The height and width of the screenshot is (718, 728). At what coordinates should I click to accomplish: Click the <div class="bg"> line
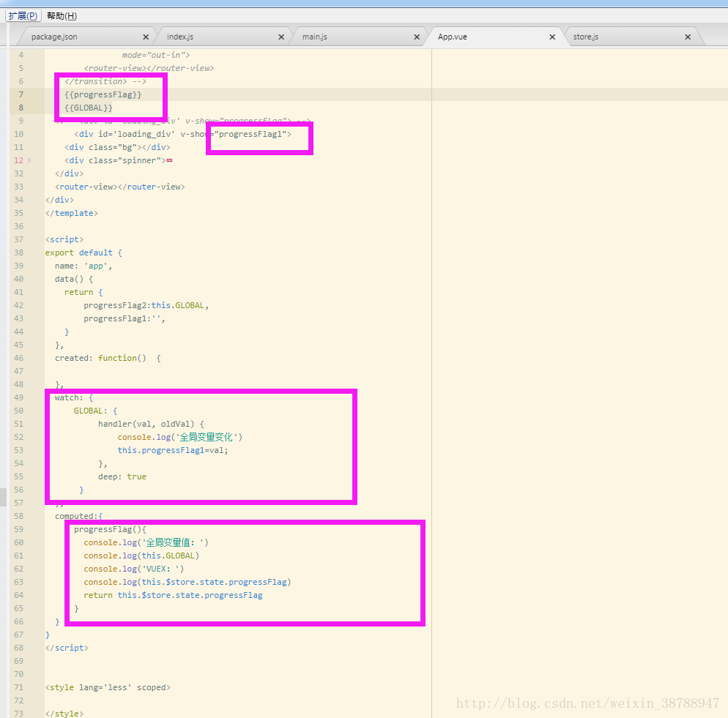[x=117, y=147]
